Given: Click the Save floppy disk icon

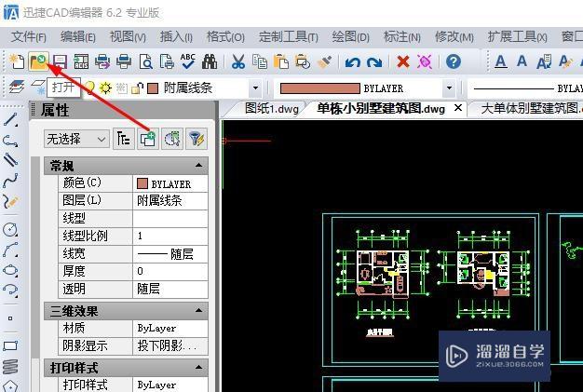Looking at the screenshot, I should point(60,61).
